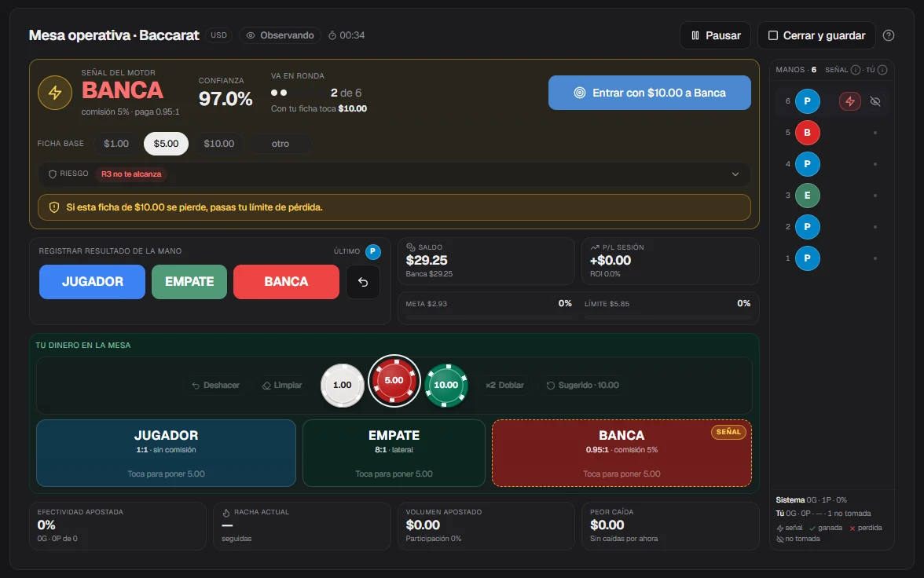Undo last registered hand result arrow
Viewport: 924px width, 578px height.
pos(363,282)
